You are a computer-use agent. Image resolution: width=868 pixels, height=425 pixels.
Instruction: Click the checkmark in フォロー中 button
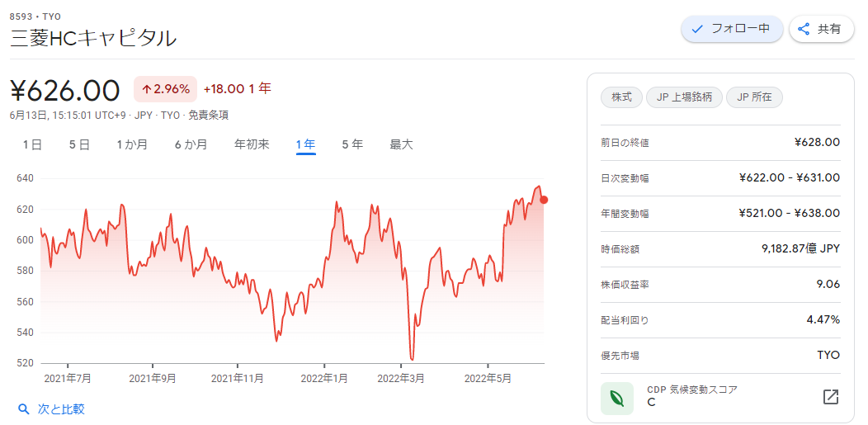(697, 29)
